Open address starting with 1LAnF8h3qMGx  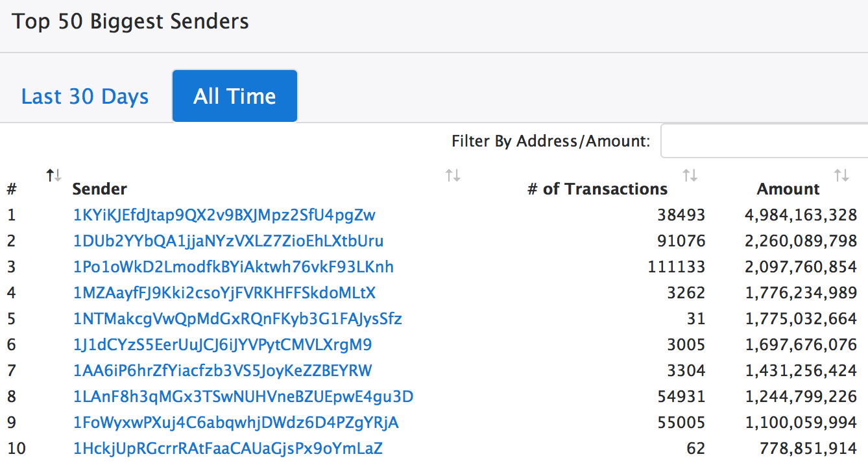coord(243,397)
